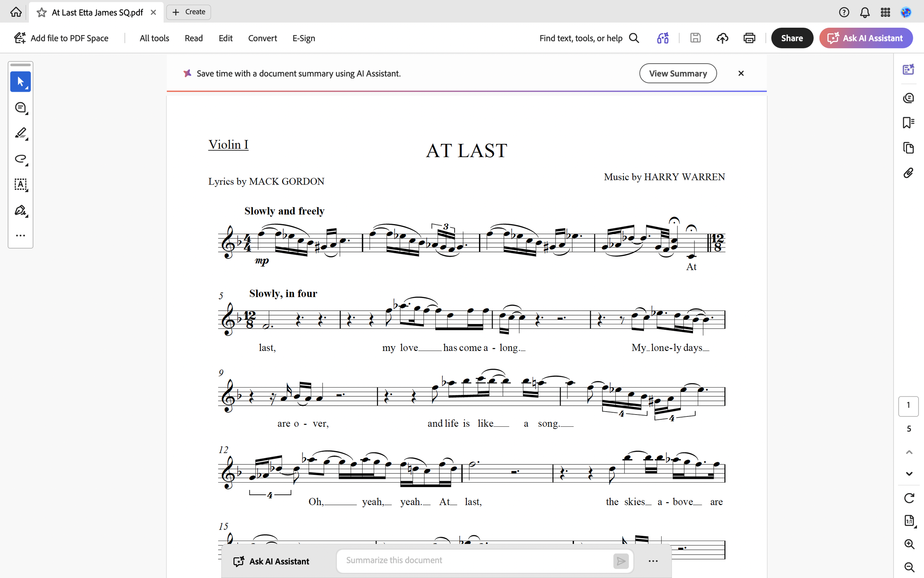This screenshot has height=578, width=924.
Task: Click the Lyrics by MACK GORDON text
Action: click(266, 181)
